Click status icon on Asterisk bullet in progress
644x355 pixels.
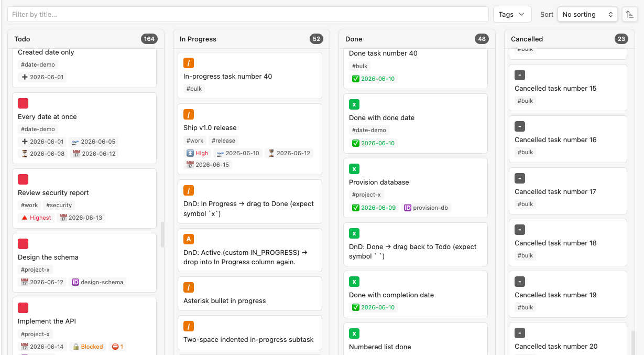(x=189, y=287)
